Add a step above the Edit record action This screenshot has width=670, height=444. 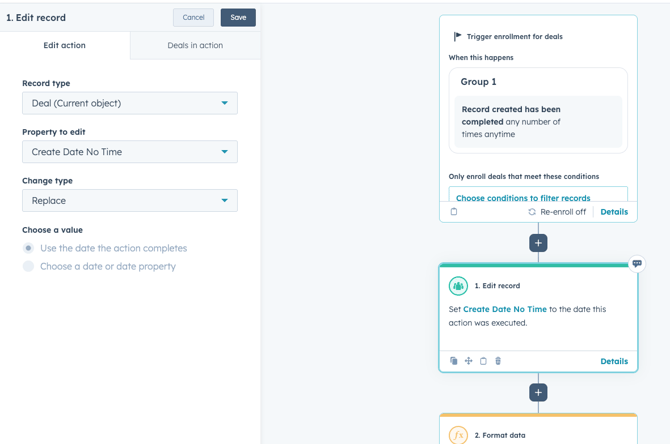pos(538,243)
